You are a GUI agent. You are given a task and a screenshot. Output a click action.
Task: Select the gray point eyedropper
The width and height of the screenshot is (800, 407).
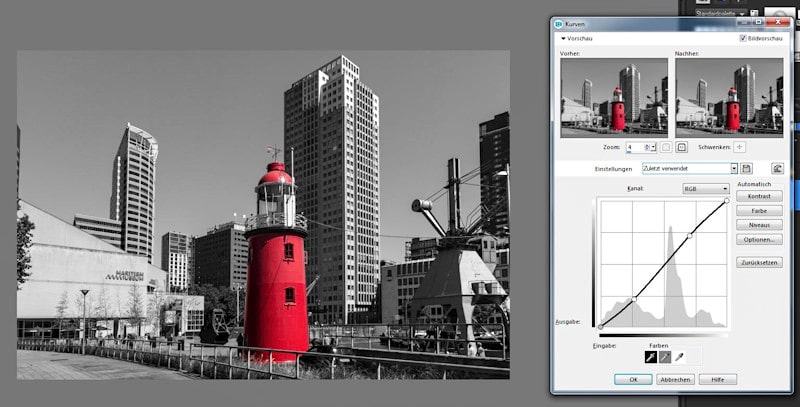(x=664, y=357)
